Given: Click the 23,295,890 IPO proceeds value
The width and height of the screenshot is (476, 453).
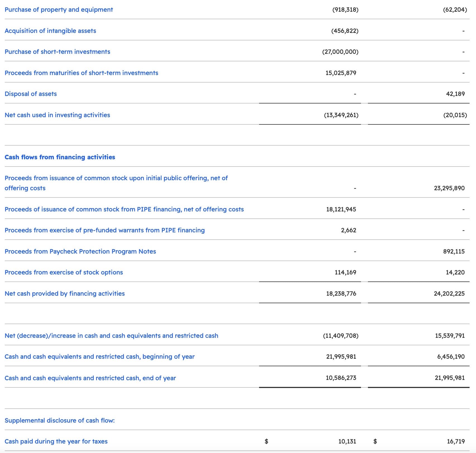Looking at the screenshot, I should point(449,188).
